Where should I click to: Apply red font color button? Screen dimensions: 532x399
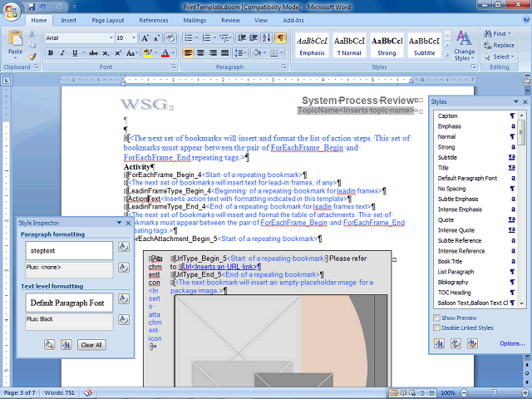(165, 53)
